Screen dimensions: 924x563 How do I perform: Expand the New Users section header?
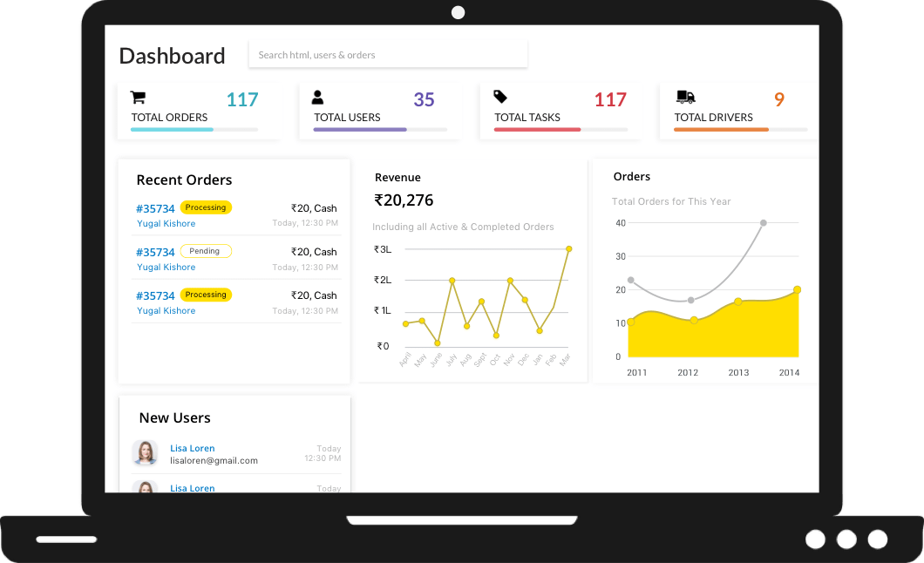point(174,417)
